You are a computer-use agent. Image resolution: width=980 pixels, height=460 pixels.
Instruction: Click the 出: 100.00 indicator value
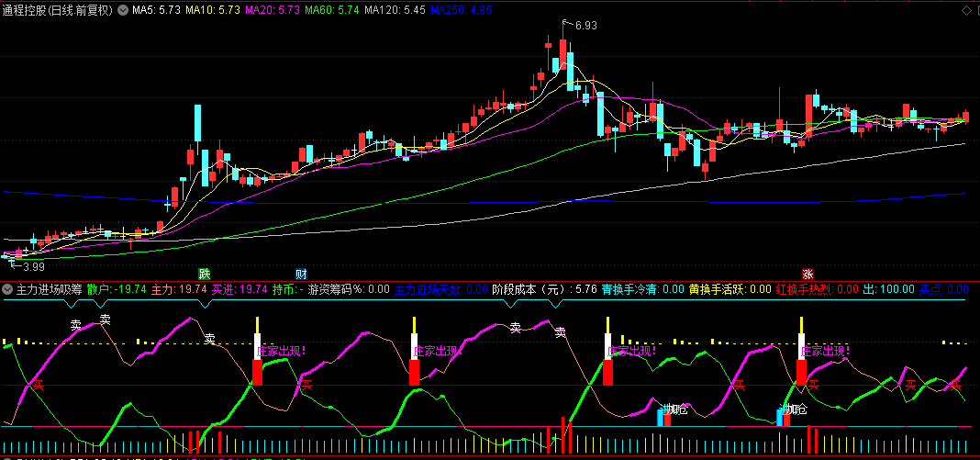(889, 289)
